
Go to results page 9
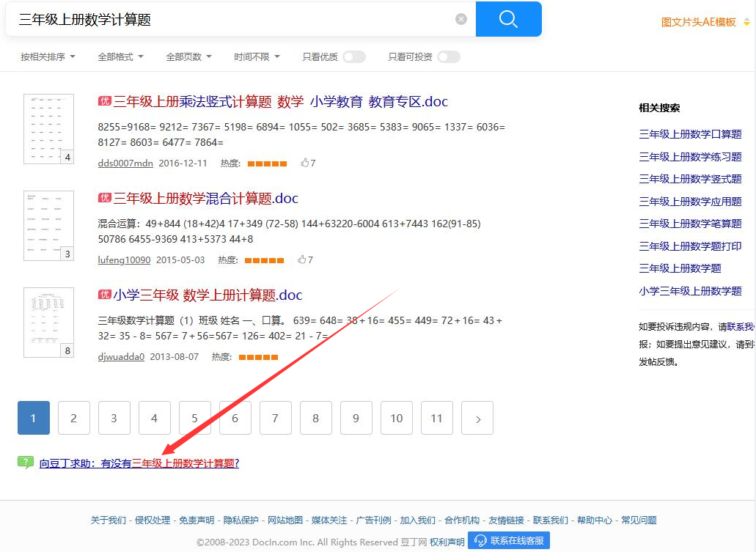pyautogui.click(x=356, y=418)
